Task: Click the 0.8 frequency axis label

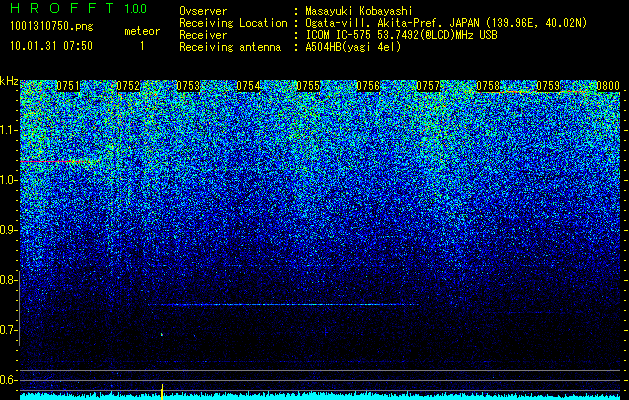Action: (8, 280)
